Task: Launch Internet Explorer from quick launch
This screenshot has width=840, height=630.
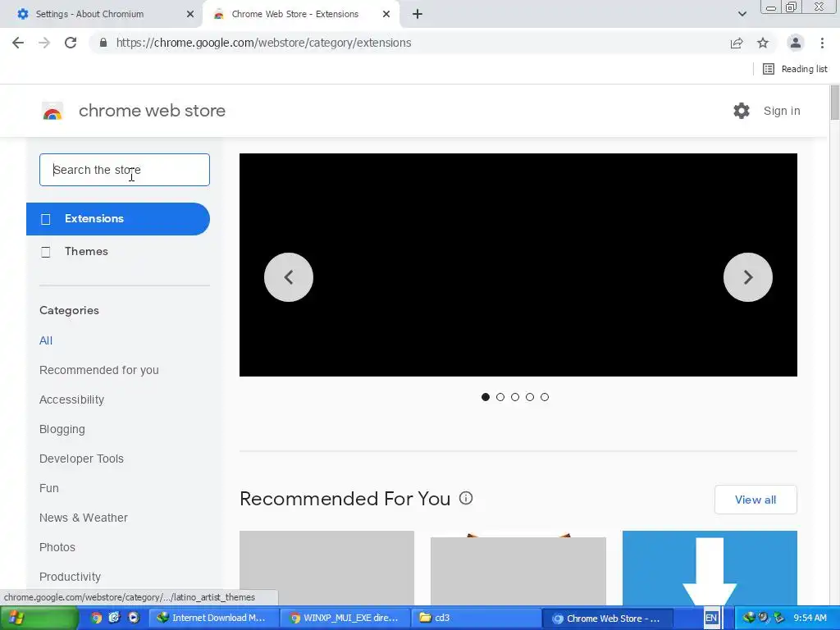Action: (x=115, y=619)
